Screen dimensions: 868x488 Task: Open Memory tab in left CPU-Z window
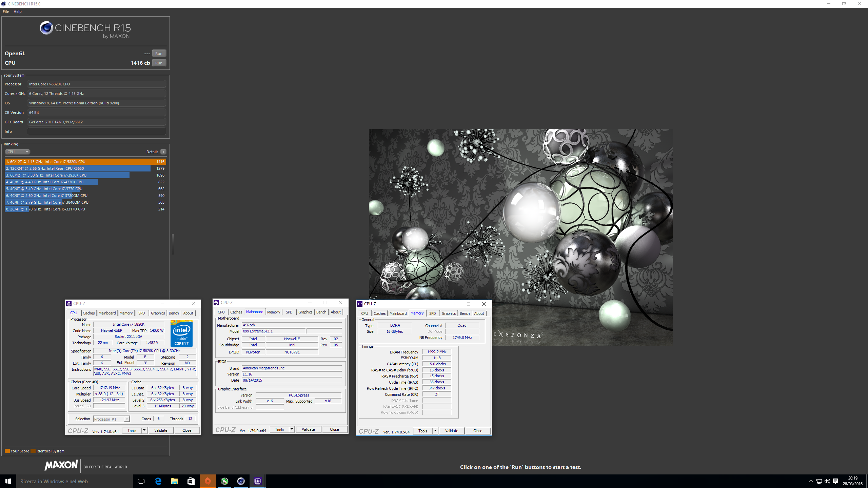coord(126,313)
